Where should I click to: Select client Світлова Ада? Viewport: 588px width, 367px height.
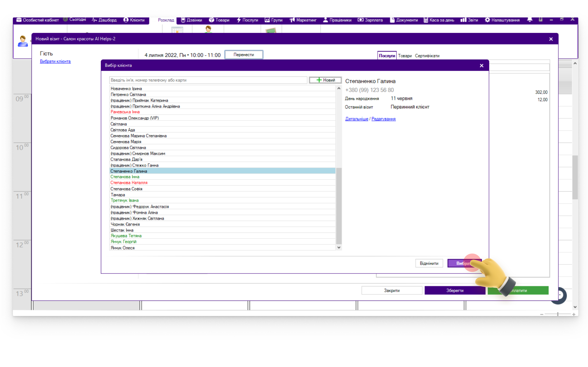pyautogui.click(x=222, y=130)
